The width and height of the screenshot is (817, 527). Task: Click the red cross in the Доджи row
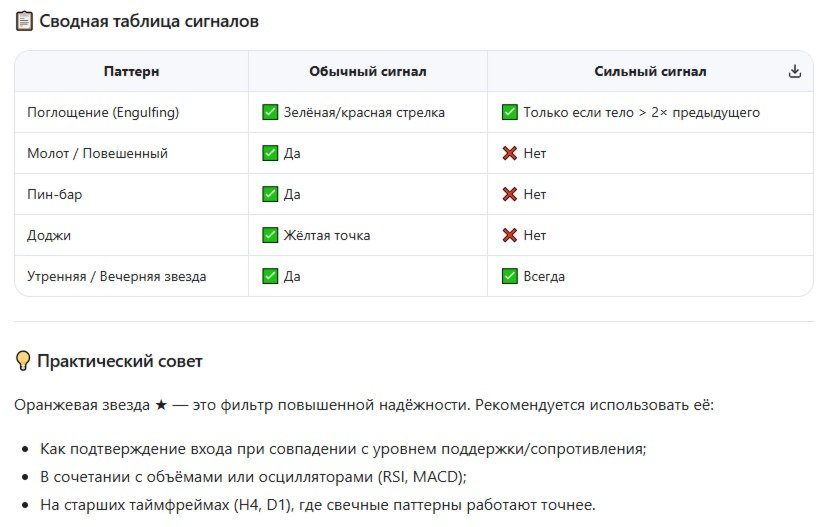coord(510,235)
